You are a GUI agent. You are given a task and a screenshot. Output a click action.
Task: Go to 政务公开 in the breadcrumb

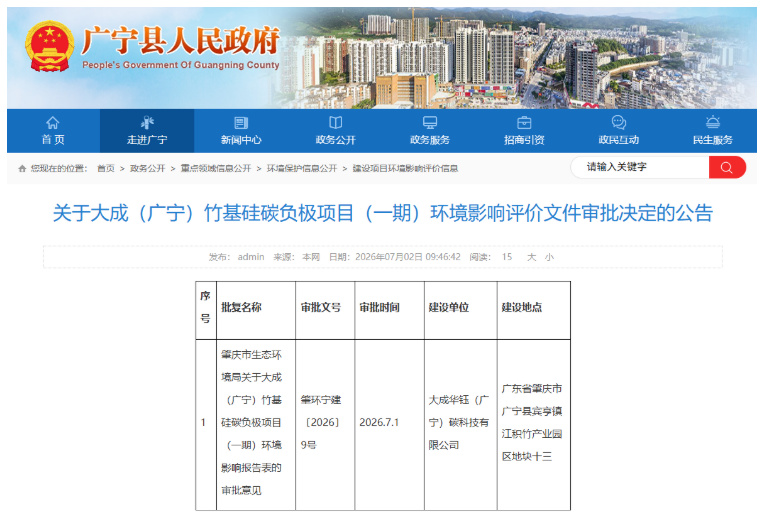148,169
